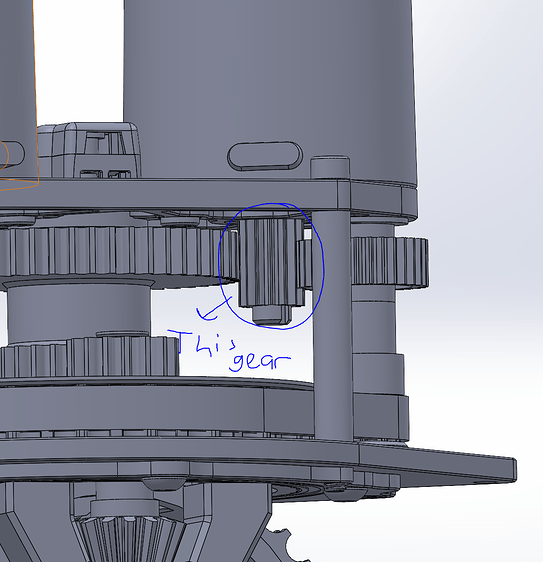Select the circled small pinion gear
Viewport: 543px width, 562px height.
point(271,263)
